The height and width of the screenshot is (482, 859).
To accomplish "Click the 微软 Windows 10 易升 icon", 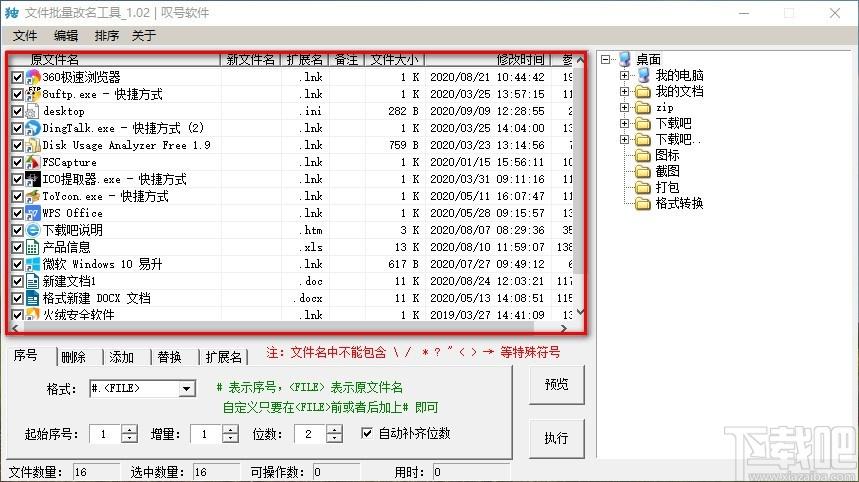I will pyautogui.click(x=33, y=264).
